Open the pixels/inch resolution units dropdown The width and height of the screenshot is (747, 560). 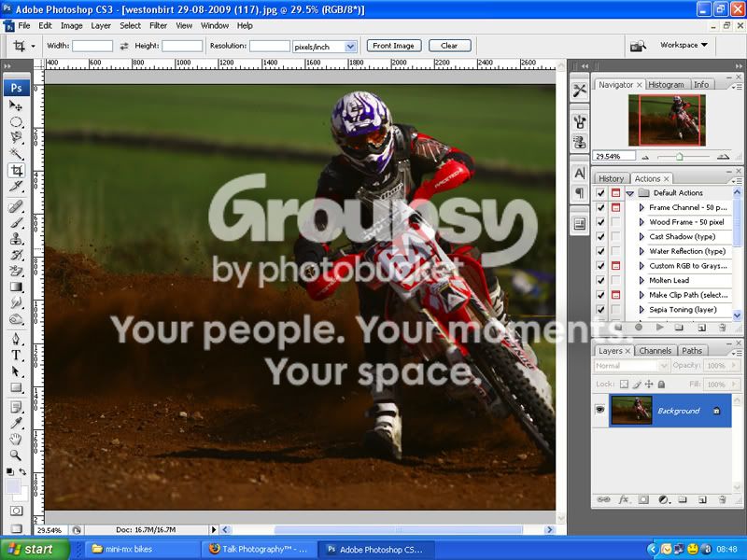click(x=350, y=46)
